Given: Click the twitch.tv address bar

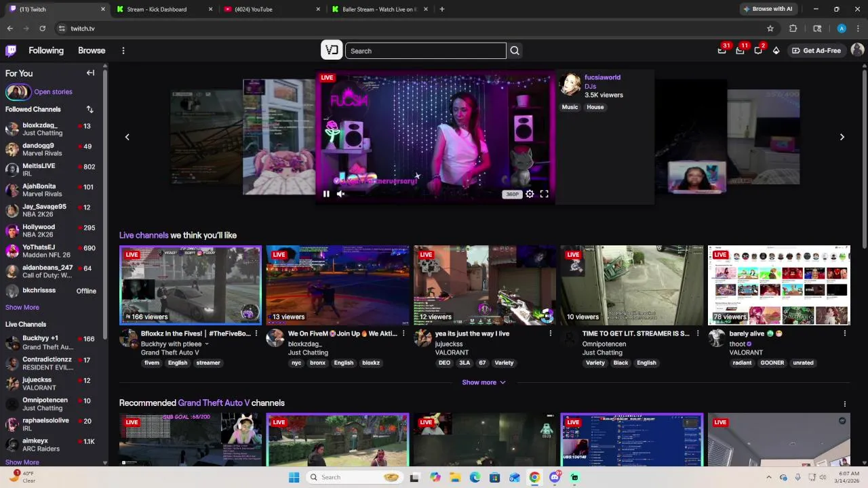Looking at the screenshot, I should (x=407, y=28).
